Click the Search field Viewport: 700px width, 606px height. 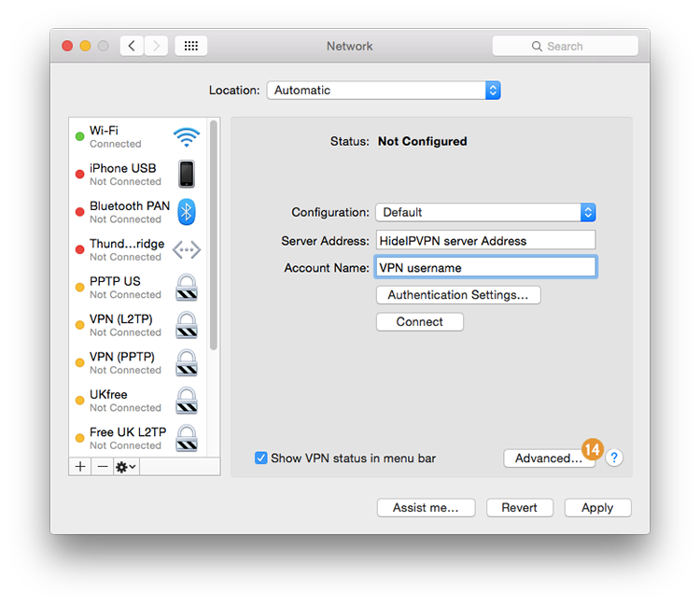click(x=566, y=46)
